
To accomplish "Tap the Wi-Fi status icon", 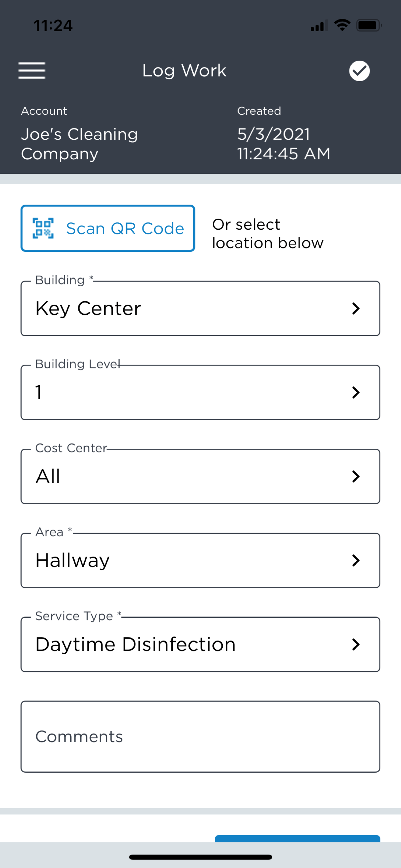I will (342, 25).
